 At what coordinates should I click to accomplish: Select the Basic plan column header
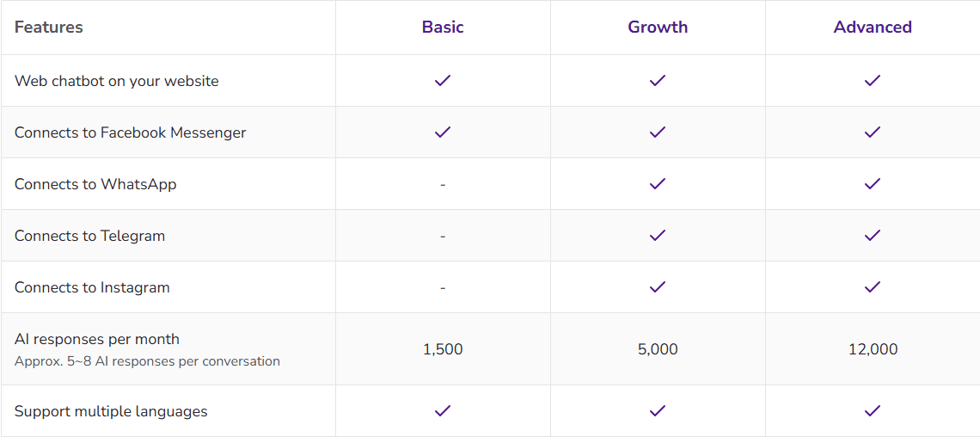(443, 28)
